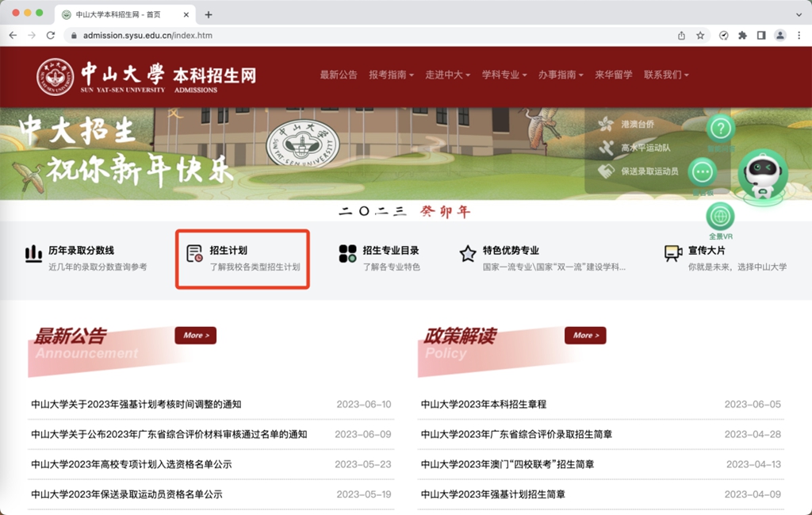Expand the 办事指南 dropdown menu
The image size is (812, 515).
point(561,75)
